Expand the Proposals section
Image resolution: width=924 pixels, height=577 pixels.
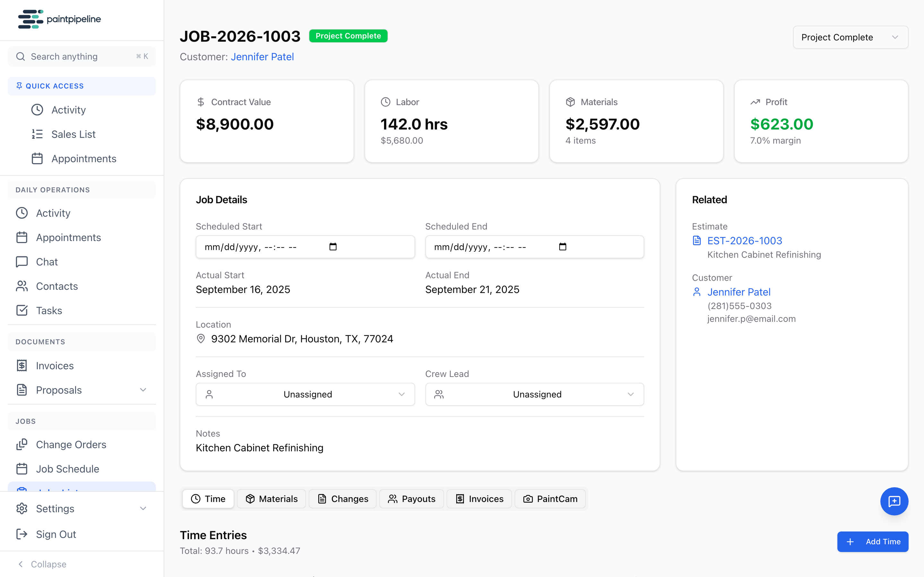(143, 390)
